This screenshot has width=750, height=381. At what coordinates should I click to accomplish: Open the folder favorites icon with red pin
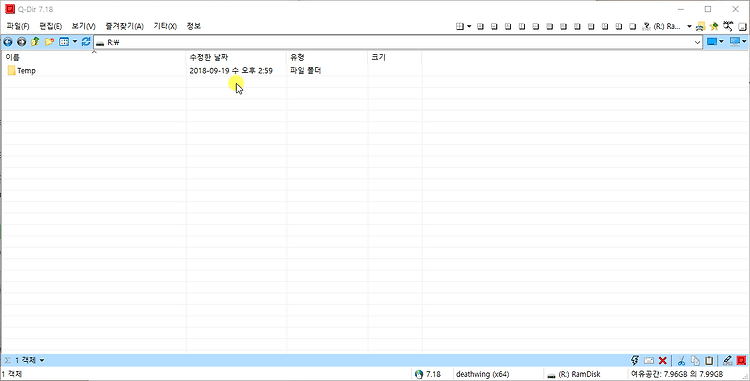click(x=49, y=42)
